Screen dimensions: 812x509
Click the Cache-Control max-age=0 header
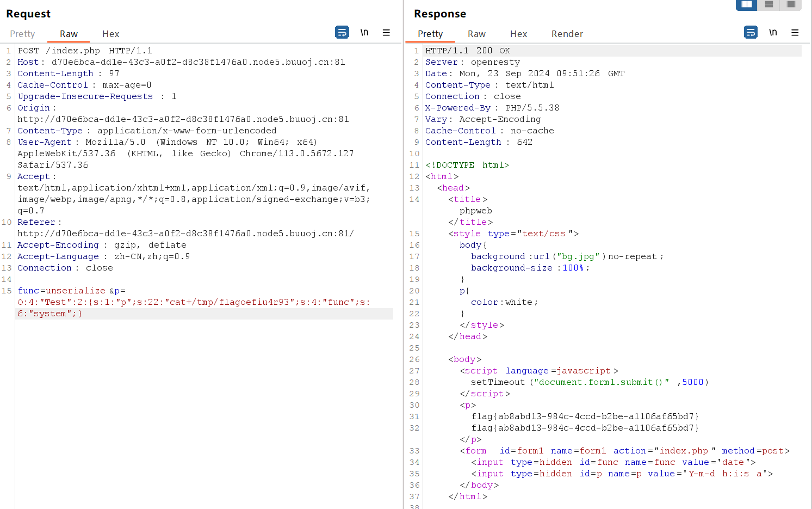(x=84, y=85)
